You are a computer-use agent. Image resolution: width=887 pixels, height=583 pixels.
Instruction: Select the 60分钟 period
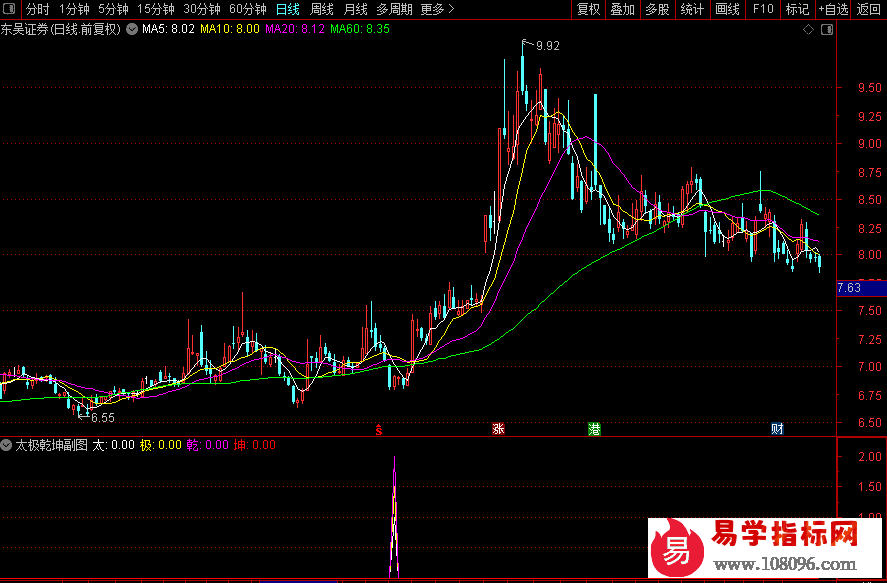[x=248, y=9]
